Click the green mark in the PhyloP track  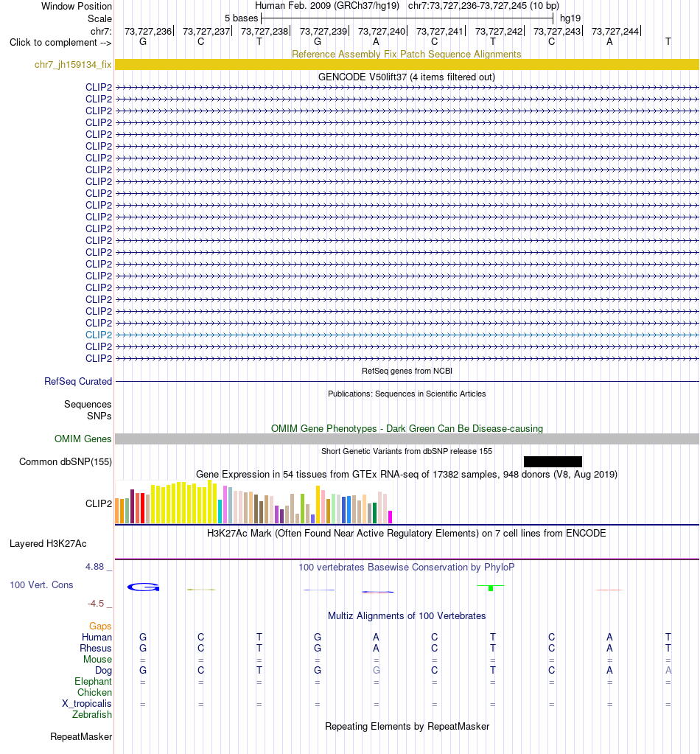[x=491, y=587]
